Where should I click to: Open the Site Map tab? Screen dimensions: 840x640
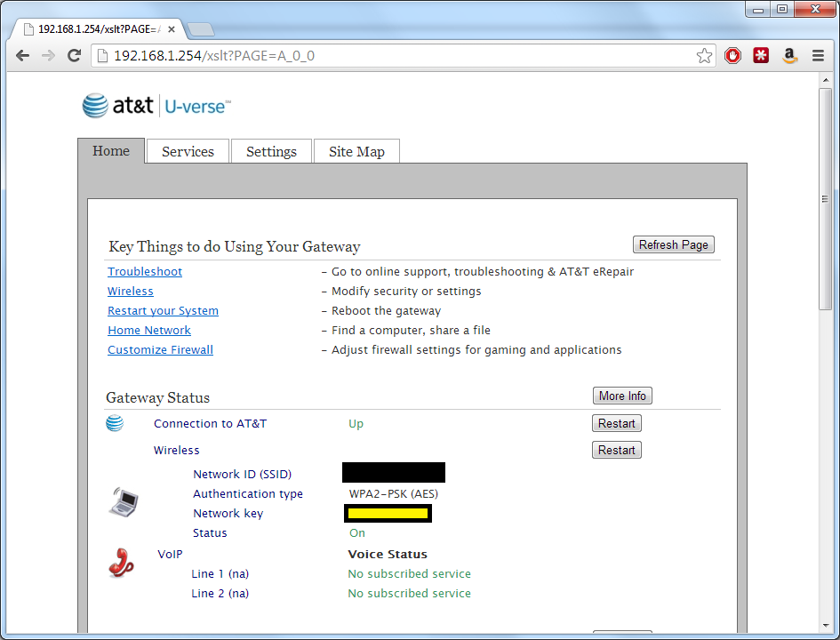[x=356, y=152]
